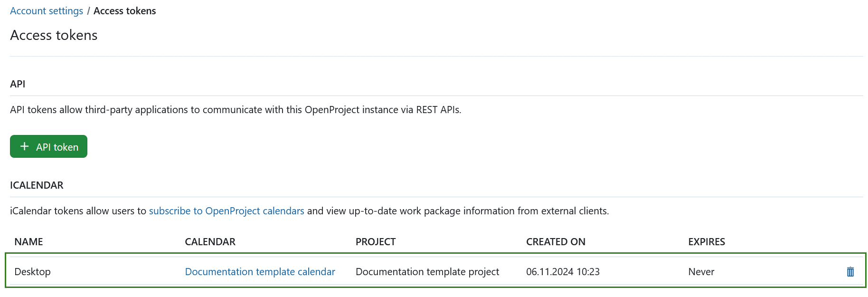Image resolution: width=868 pixels, height=297 pixels.
Task: Click the NAME column header
Action: [28, 242]
